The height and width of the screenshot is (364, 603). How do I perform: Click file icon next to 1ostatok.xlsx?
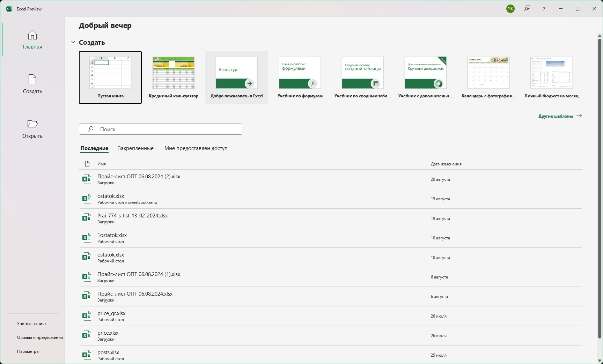(87, 238)
